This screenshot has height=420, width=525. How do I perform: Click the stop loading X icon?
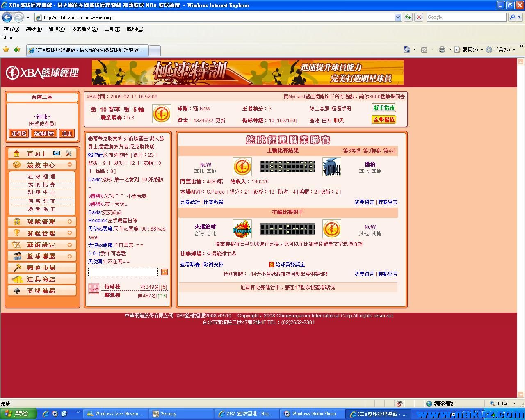pyautogui.click(x=419, y=17)
